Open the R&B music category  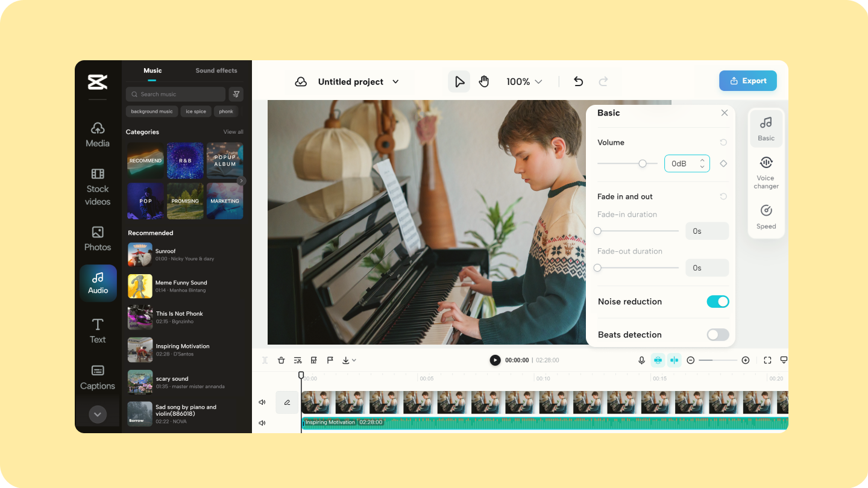point(185,160)
